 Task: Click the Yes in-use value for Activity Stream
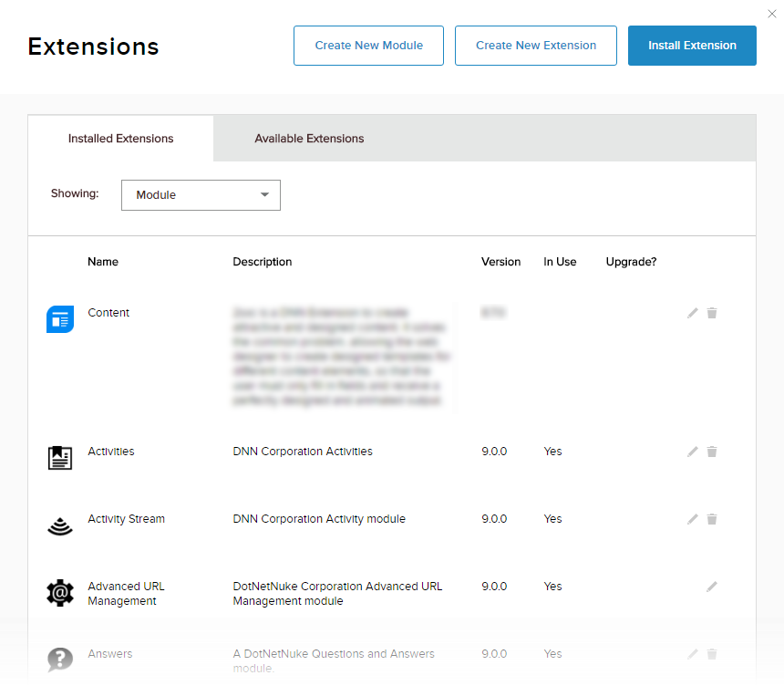[552, 519]
